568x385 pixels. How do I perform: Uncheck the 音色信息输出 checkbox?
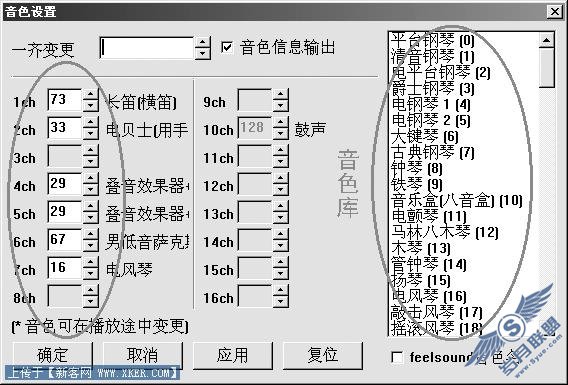tap(227, 47)
